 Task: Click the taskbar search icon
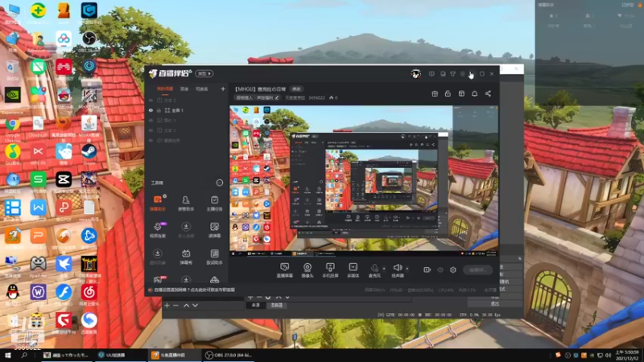[24, 356]
